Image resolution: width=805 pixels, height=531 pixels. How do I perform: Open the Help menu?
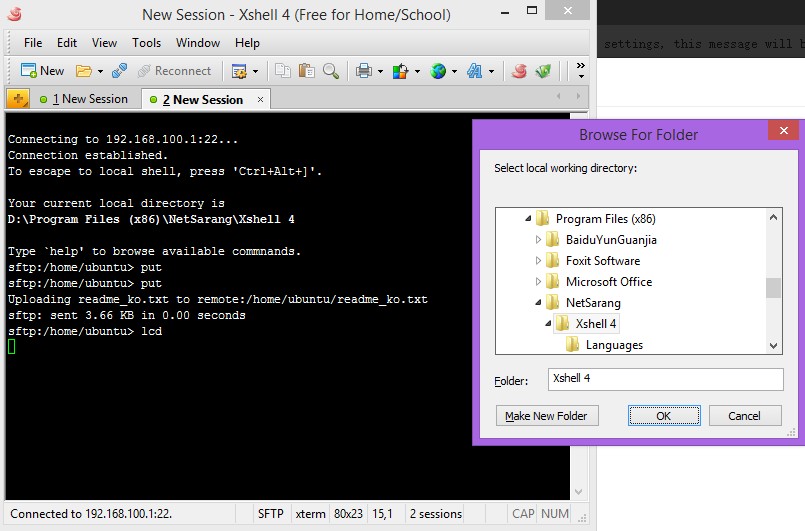[x=247, y=43]
